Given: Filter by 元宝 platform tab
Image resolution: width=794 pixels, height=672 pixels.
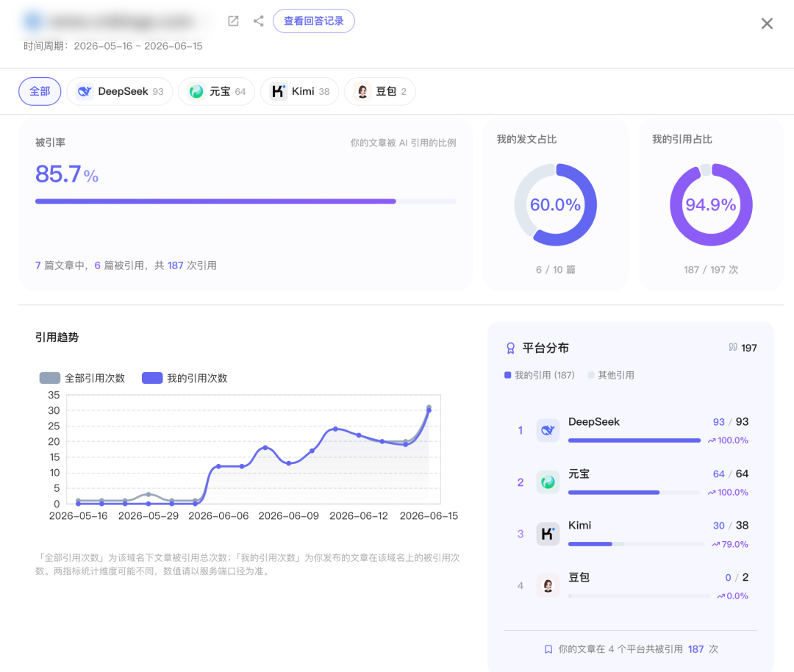Looking at the screenshot, I should pos(216,91).
